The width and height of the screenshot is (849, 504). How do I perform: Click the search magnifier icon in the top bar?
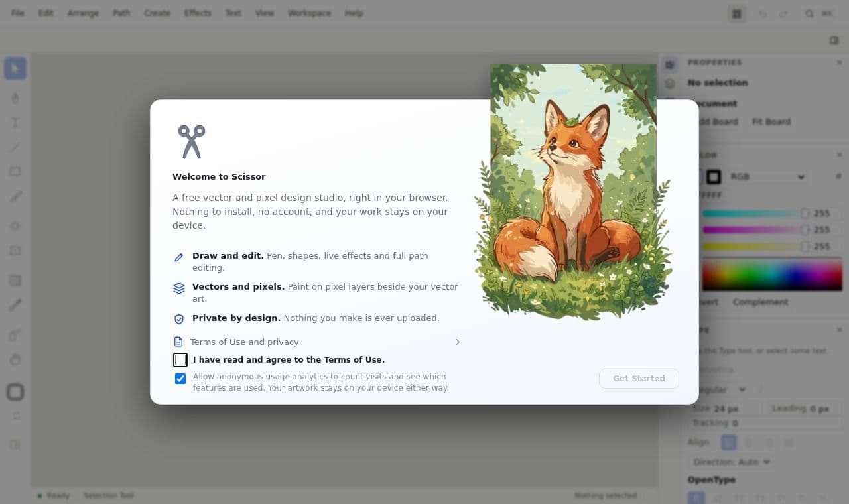coord(809,13)
